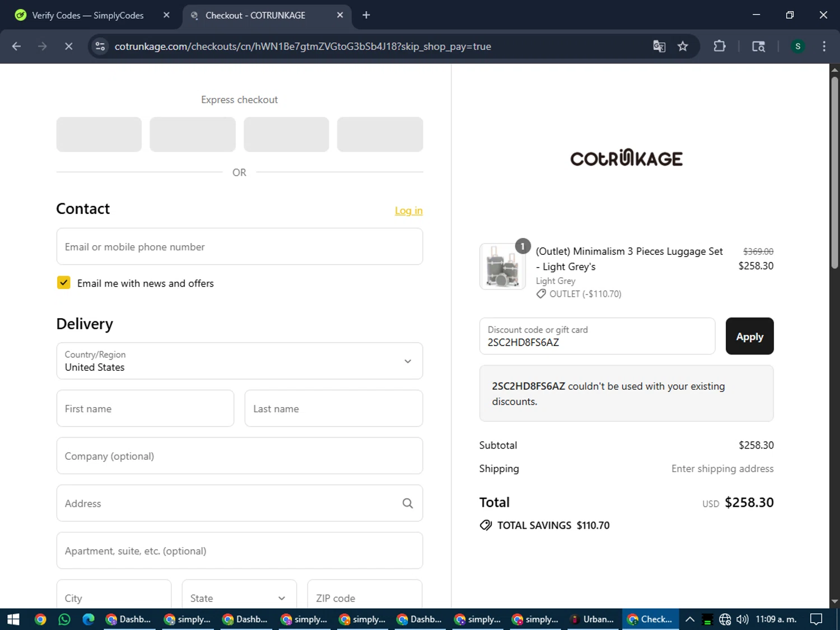This screenshot has width=840, height=630.
Task: Click the COTRUNKAGE store logo
Action: pyautogui.click(x=626, y=158)
